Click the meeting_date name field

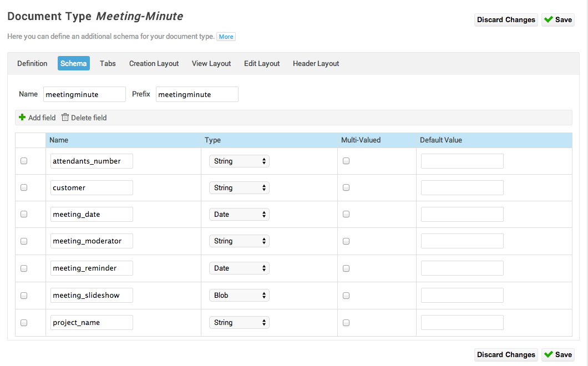[x=92, y=214]
